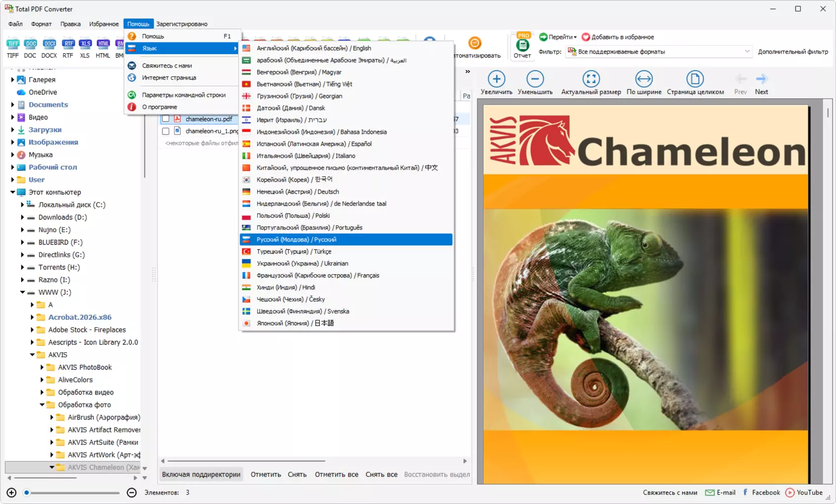Viewport: 836px width, 504px height.
Task: Show Страница целиком in preview
Action: coord(695,83)
